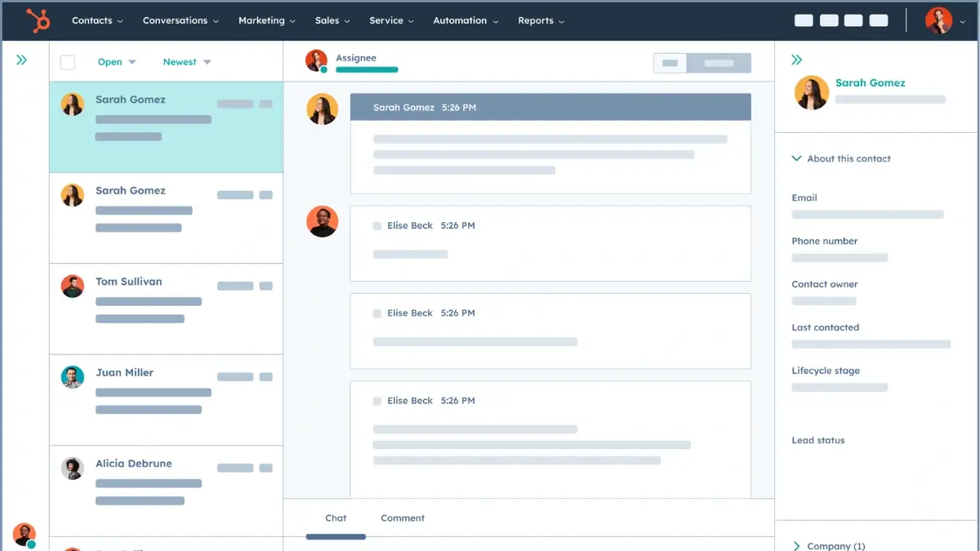
Task: Open the Automation menu
Action: point(465,20)
